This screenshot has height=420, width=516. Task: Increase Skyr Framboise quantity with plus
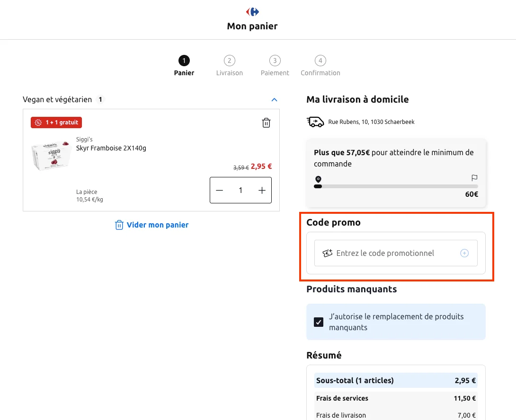click(262, 191)
